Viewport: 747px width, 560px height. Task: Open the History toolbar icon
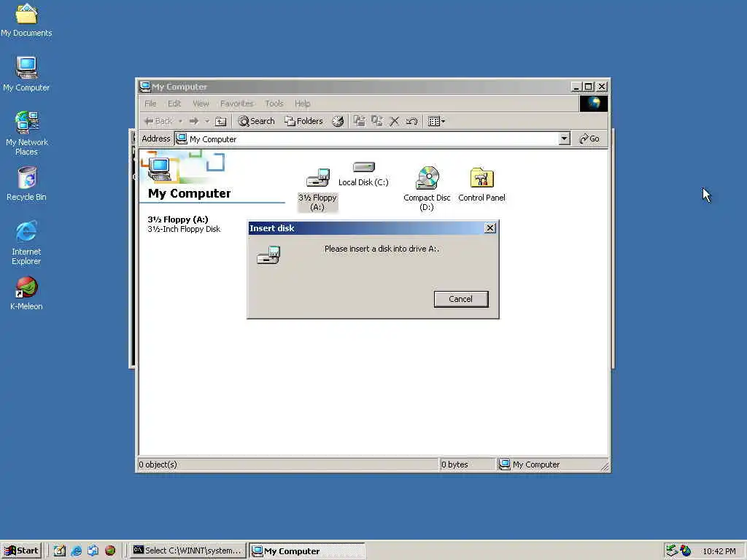[x=338, y=122]
